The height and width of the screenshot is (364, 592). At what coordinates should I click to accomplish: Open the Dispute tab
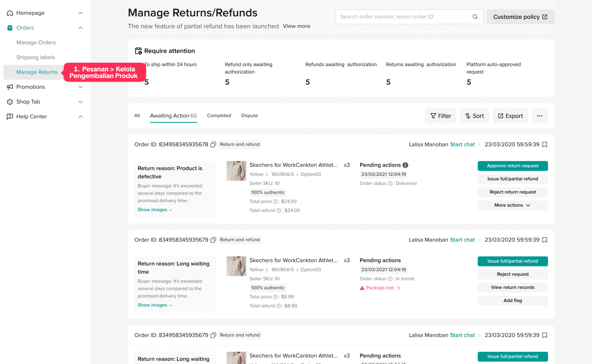pyautogui.click(x=249, y=116)
